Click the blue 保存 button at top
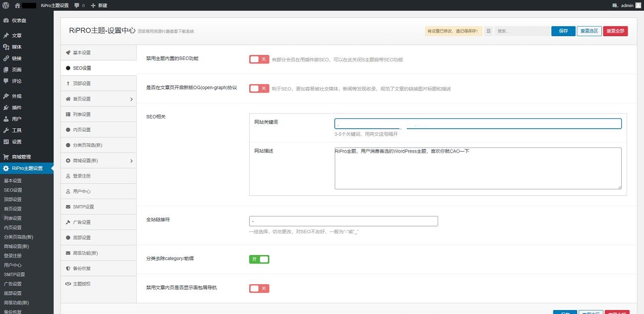 [563, 31]
